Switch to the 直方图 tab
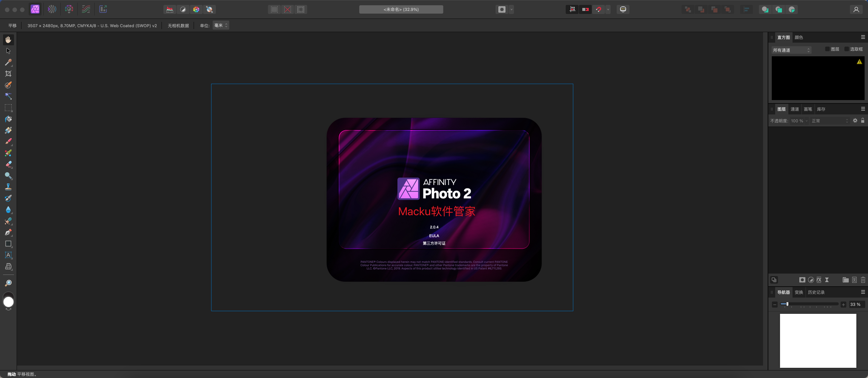 [x=783, y=37]
